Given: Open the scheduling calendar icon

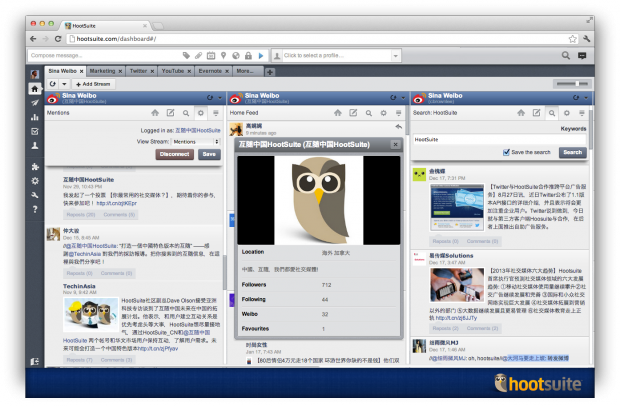Looking at the screenshot, I should pyautogui.click(x=211, y=55).
